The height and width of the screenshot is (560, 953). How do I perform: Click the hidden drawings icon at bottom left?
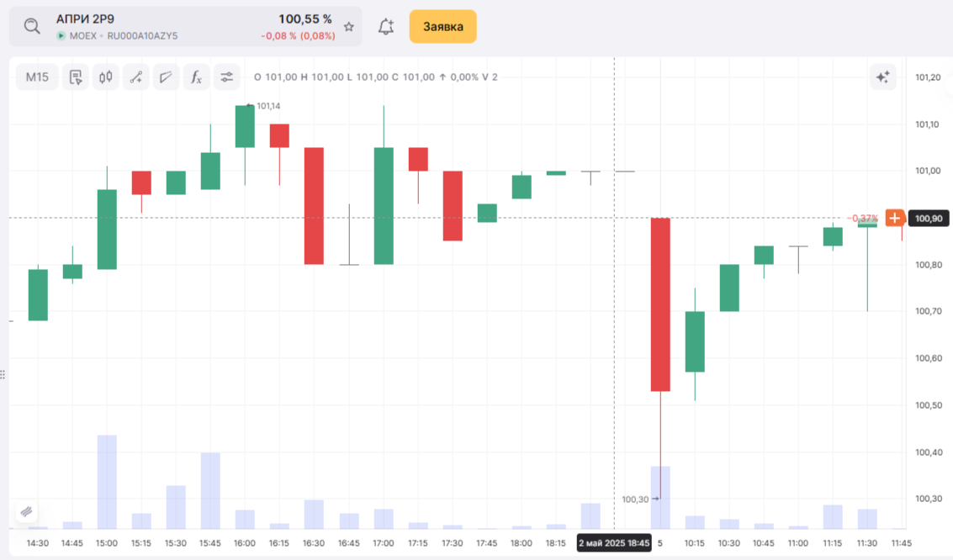(27, 510)
